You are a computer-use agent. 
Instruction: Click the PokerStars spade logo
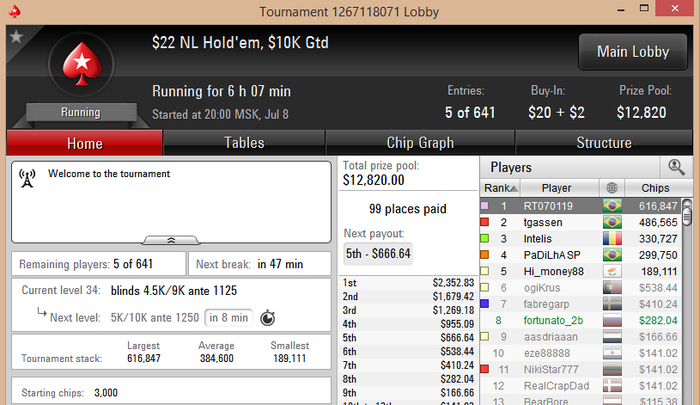click(82, 64)
